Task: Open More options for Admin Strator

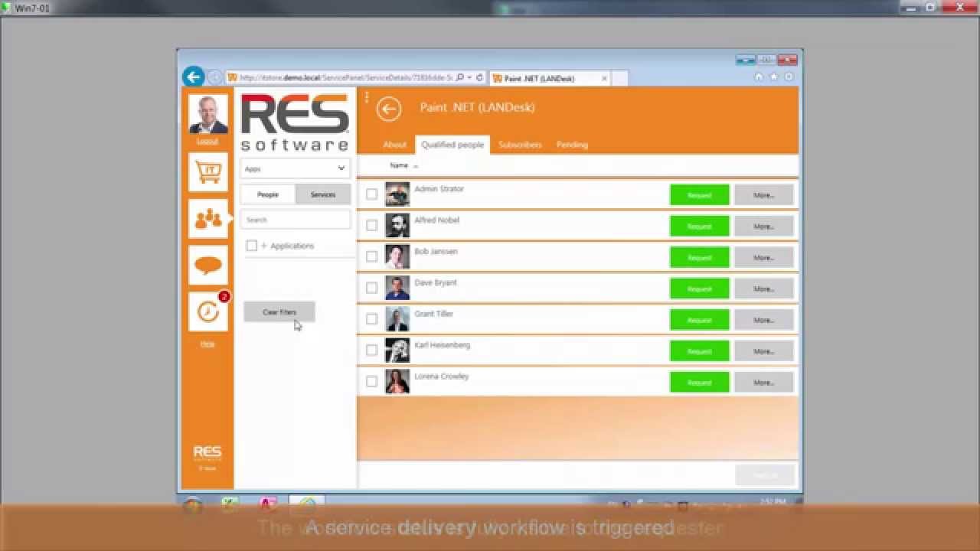Action: click(763, 195)
